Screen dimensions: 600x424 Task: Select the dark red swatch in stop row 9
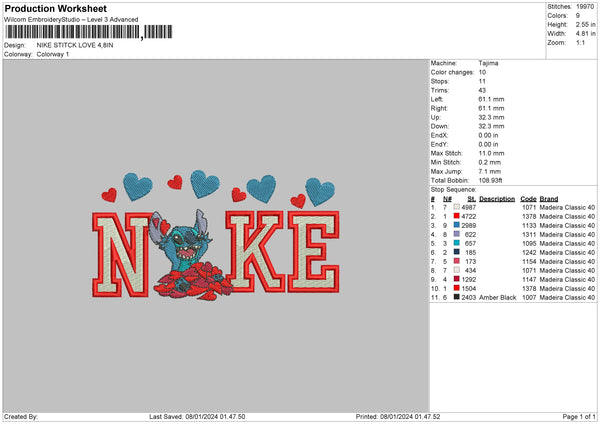tap(457, 279)
